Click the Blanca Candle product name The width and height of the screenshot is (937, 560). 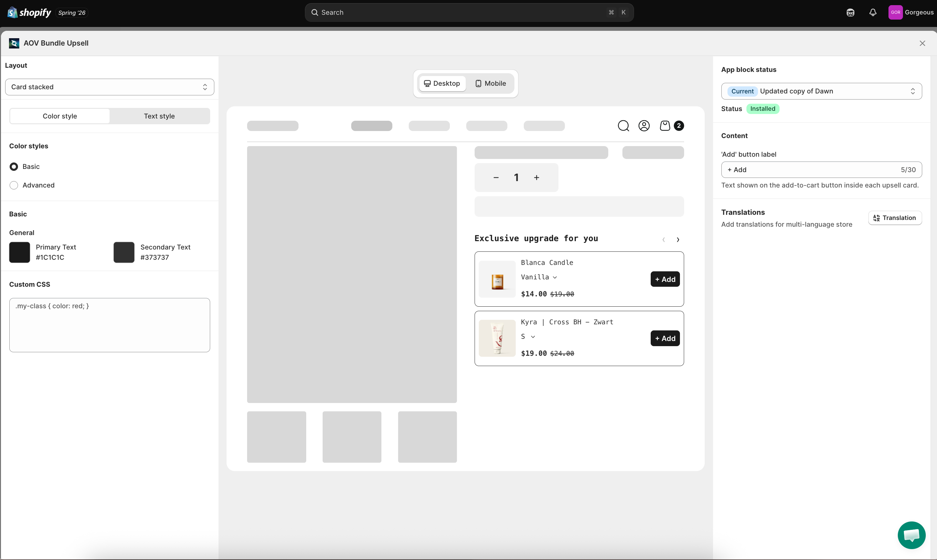[x=547, y=263]
